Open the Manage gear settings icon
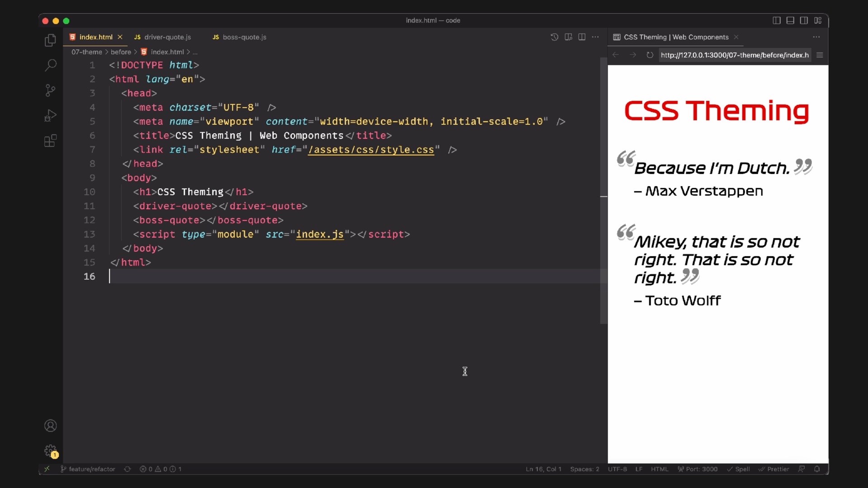Image resolution: width=868 pixels, height=488 pixels. click(x=50, y=450)
